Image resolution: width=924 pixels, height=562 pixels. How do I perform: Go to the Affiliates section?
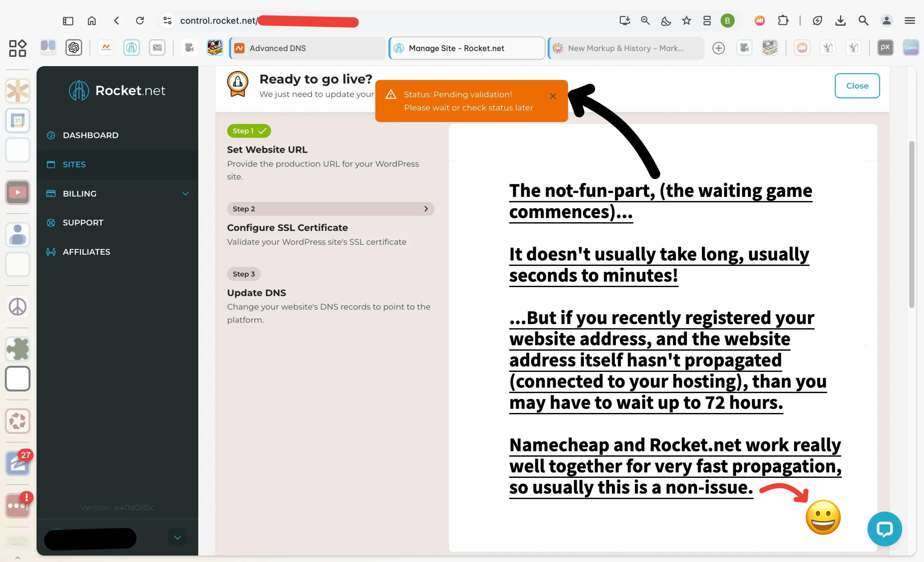[86, 252]
